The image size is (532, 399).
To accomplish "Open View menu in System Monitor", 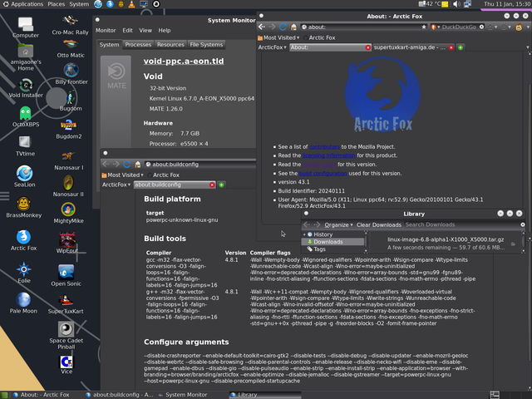I will tap(145, 30).
